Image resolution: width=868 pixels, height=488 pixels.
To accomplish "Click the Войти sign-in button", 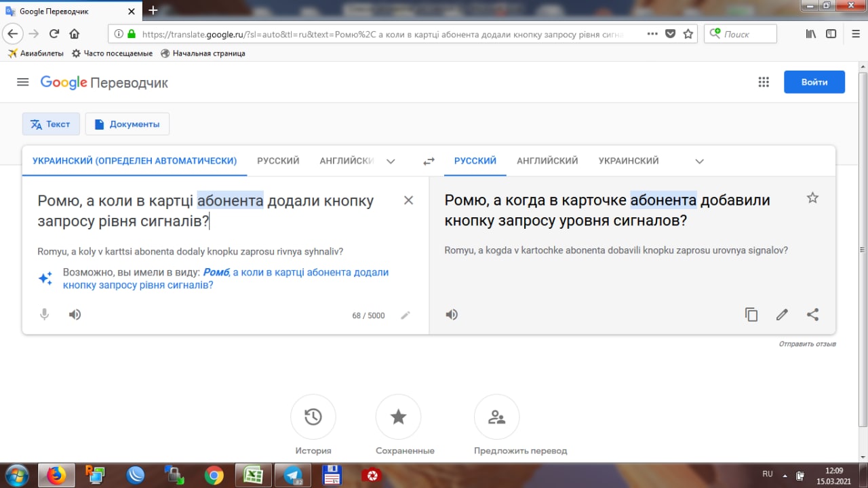I will click(814, 82).
